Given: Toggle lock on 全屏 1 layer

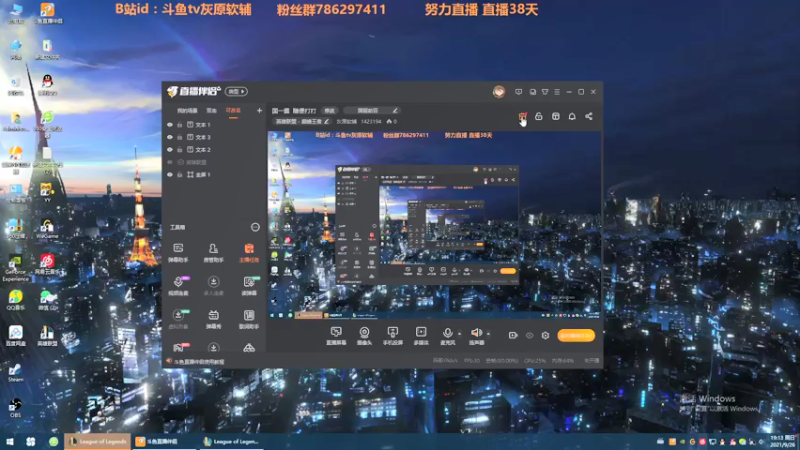Looking at the screenshot, I should point(180,174).
